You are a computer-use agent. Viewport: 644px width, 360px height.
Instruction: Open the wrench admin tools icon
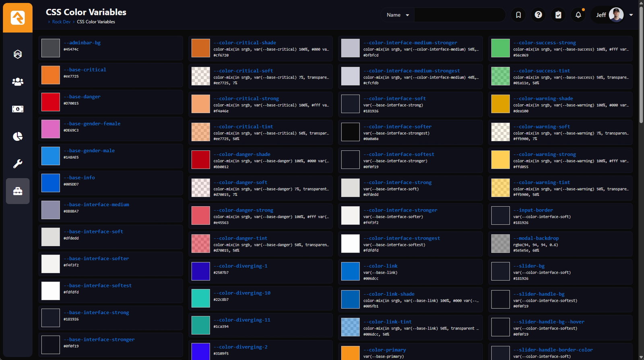point(18,164)
